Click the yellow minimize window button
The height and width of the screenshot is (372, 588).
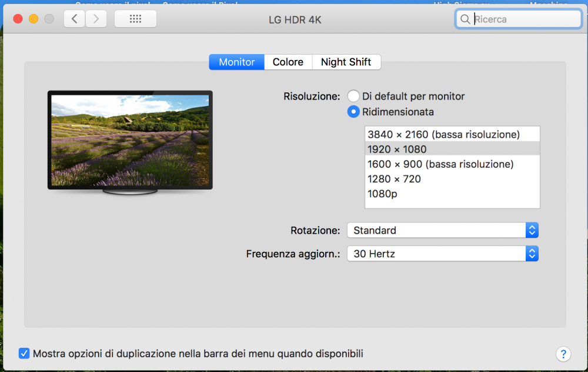click(x=34, y=19)
